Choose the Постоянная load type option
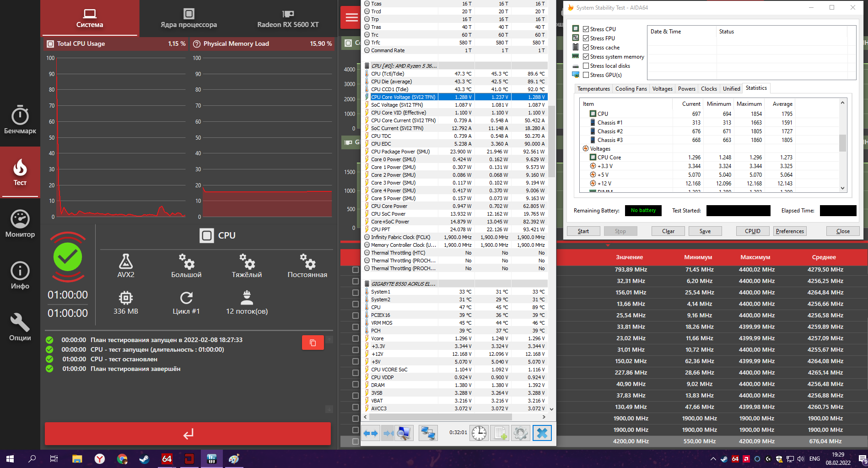This screenshot has width=868, height=468. [x=307, y=266]
